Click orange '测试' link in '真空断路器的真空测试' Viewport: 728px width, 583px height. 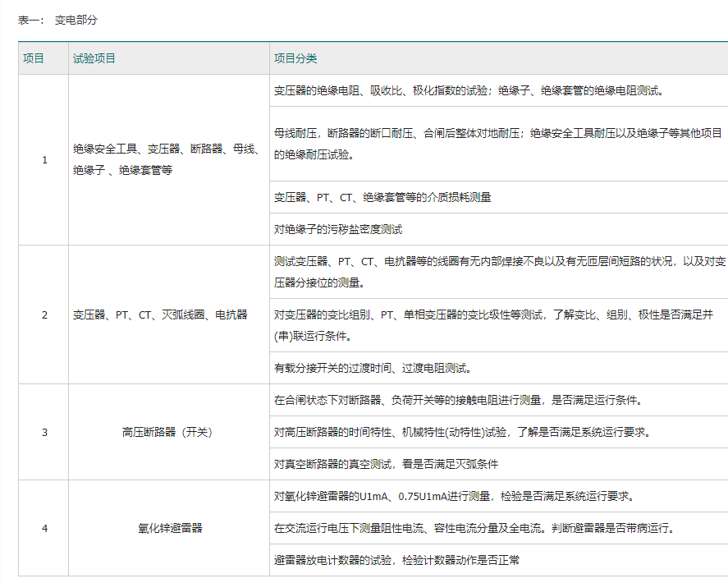click(381, 464)
